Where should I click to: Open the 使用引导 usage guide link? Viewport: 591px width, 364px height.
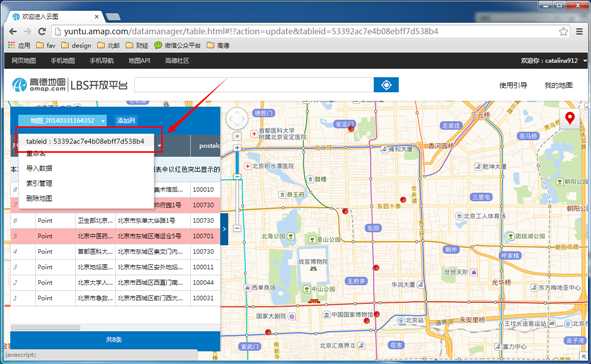pyautogui.click(x=513, y=85)
